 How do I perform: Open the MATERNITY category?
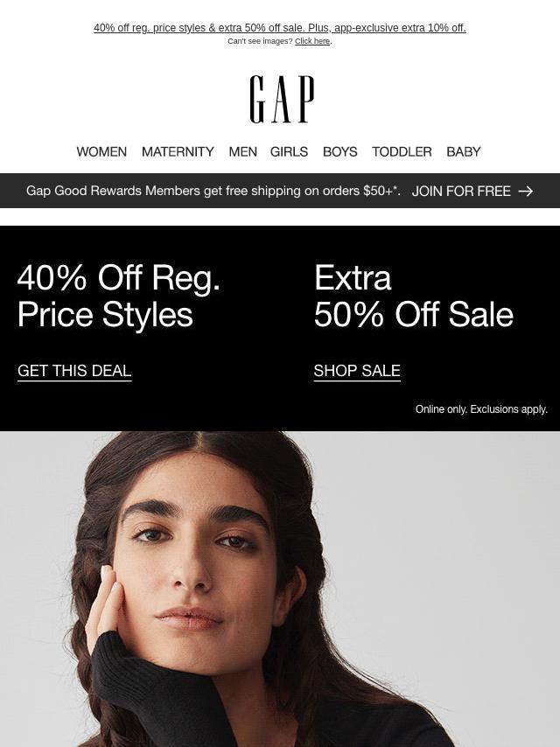click(x=178, y=151)
